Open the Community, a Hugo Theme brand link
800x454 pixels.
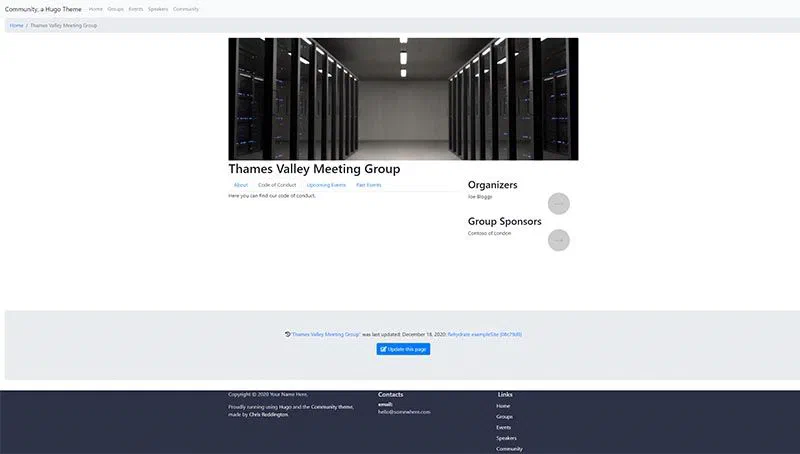coord(43,9)
